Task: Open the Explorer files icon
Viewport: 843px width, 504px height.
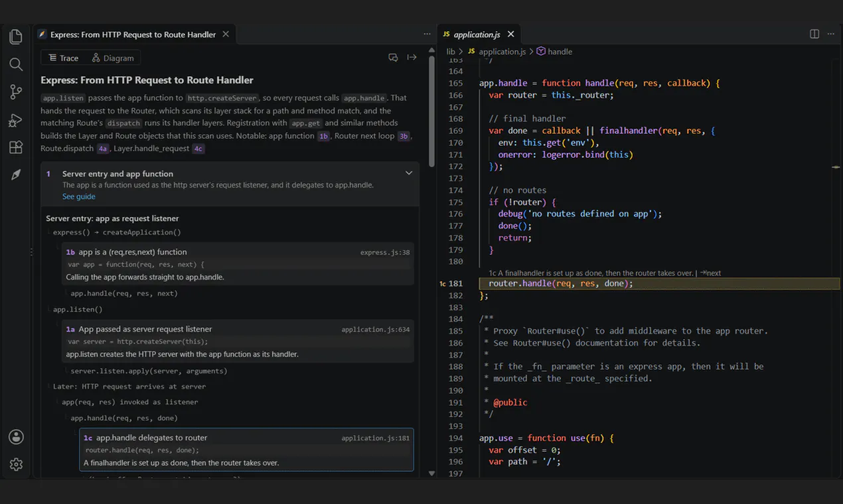Action: point(16,36)
